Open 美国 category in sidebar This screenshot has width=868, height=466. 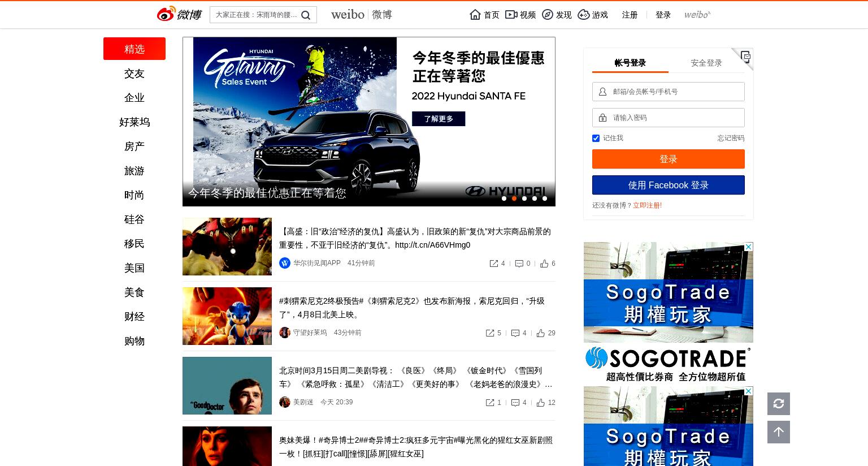[134, 268]
